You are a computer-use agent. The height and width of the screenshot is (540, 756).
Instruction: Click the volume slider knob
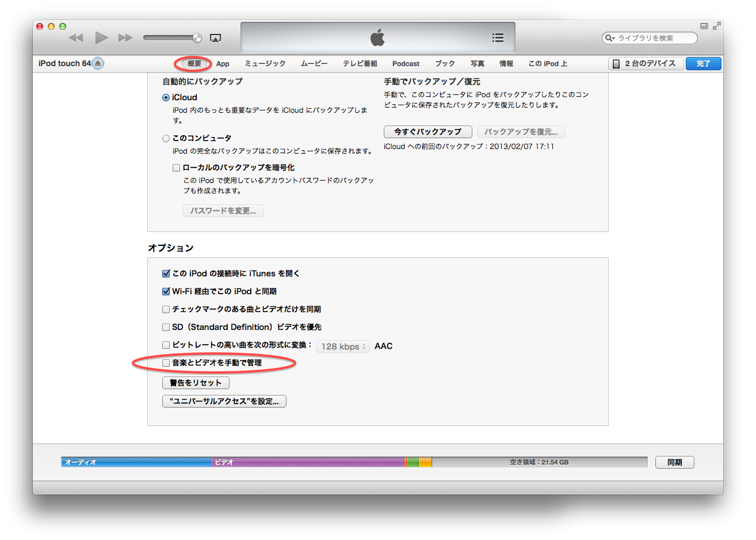(197, 38)
